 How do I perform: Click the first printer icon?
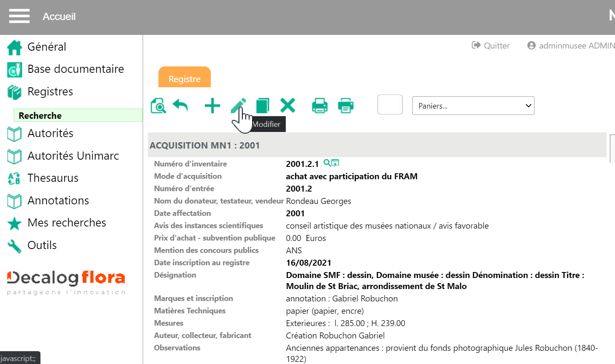tap(319, 106)
